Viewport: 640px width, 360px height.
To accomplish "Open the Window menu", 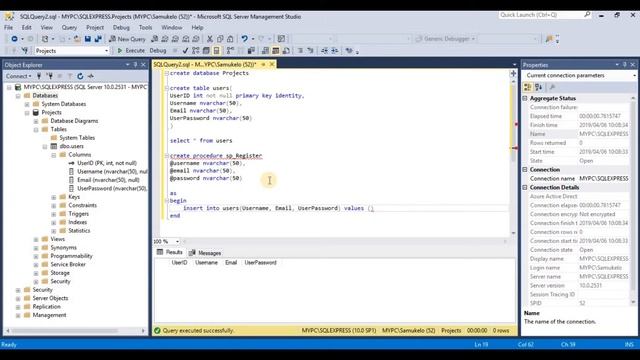I will point(172,27).
